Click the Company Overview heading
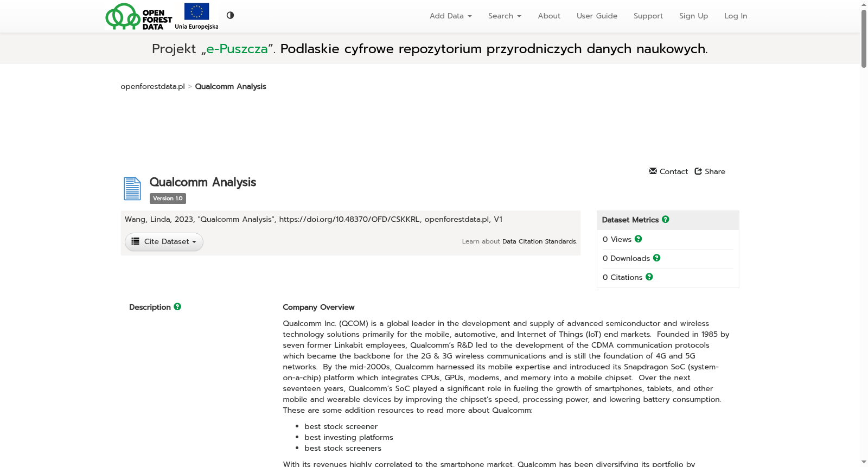Screen dimensions: 868x467 318,307
